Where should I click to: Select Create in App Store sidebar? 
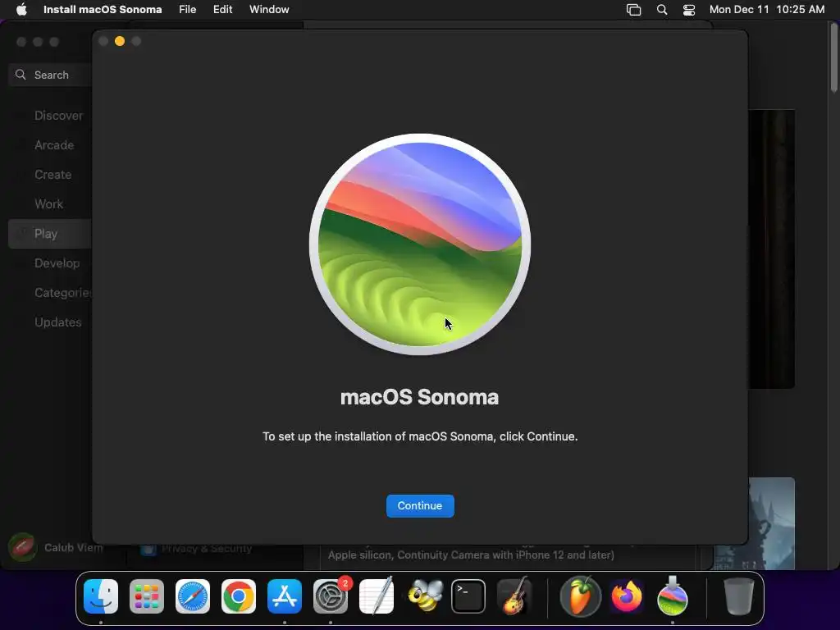(x=53, y=174)
